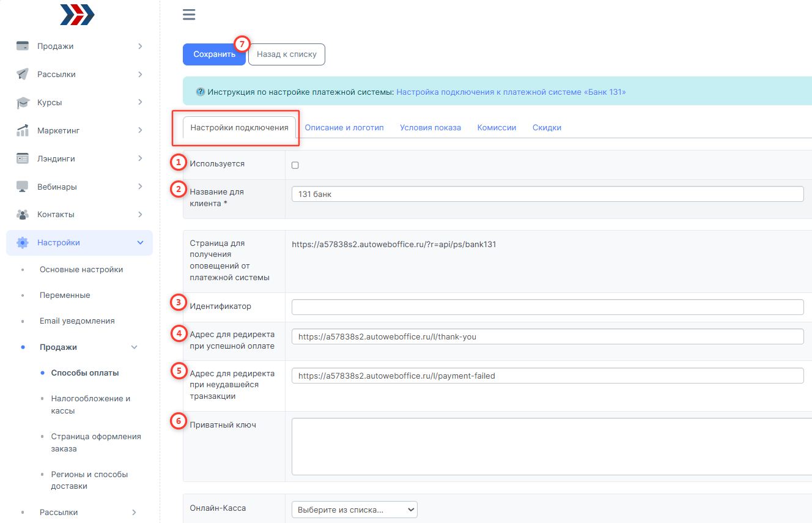Click the Лэндинги page icon

pyautogui.click(x=23, y=159)
